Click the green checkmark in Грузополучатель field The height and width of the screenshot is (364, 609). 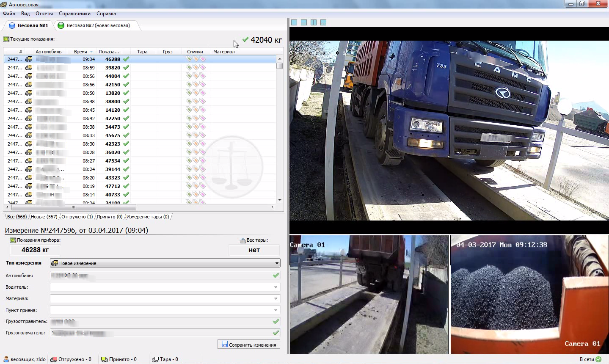tap(276, 333)
